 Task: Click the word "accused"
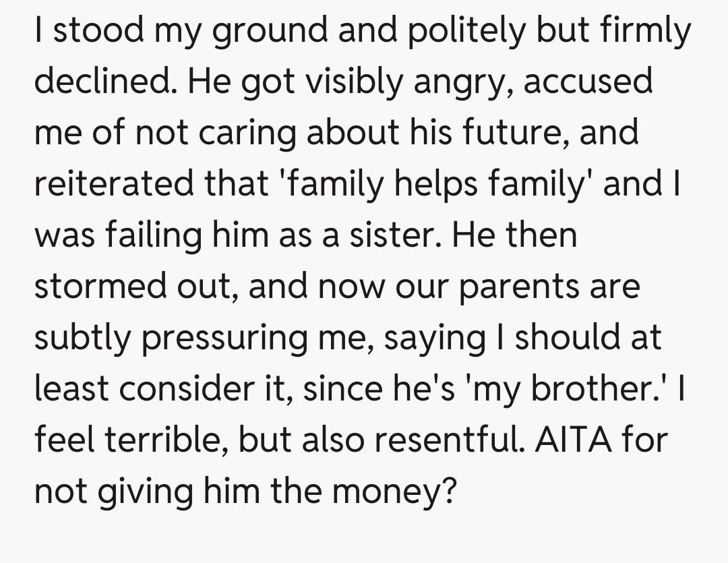(588, 82)
